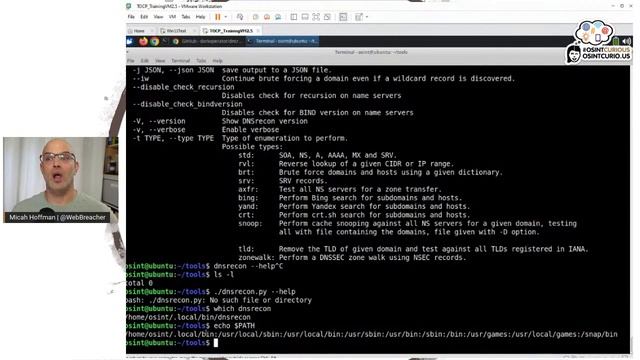Click the volume speaker icon in Ubuntu panel
This screenshot has width=640, height=360.
pos(626,41)
